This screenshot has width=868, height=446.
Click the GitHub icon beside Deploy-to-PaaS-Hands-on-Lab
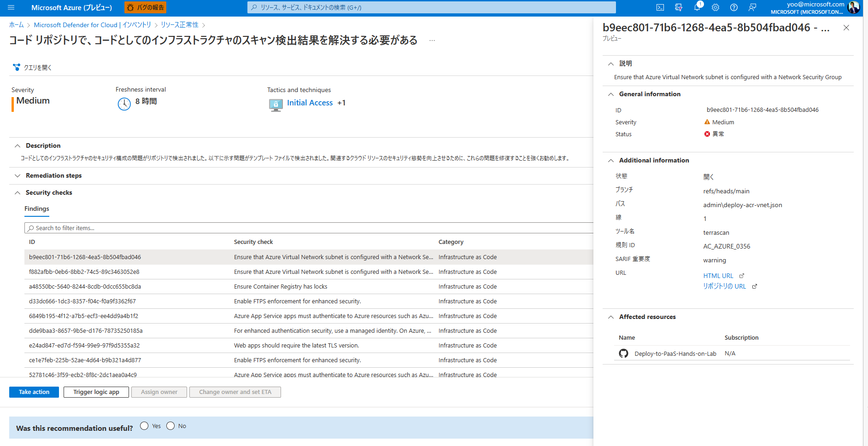pyautogui.click(x=623, y=353)
